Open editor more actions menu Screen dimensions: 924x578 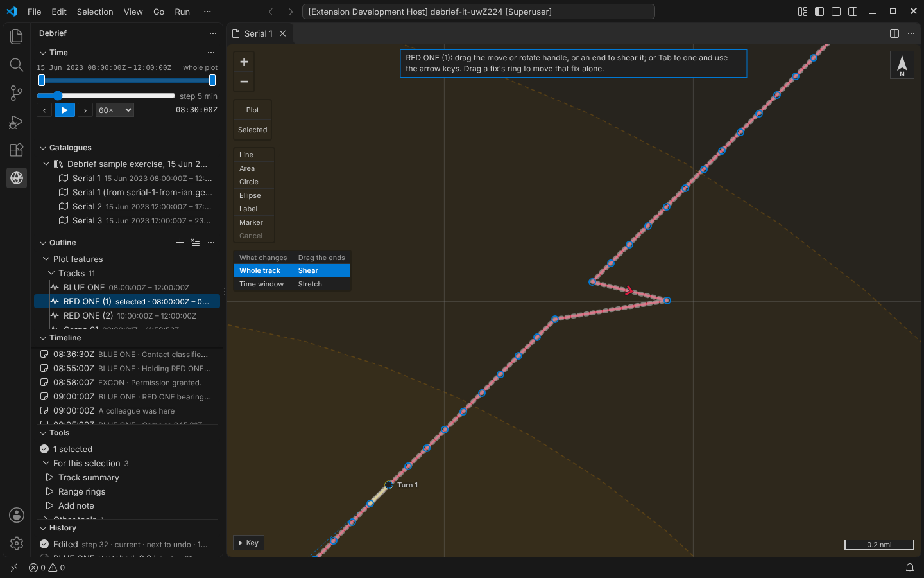911,33
